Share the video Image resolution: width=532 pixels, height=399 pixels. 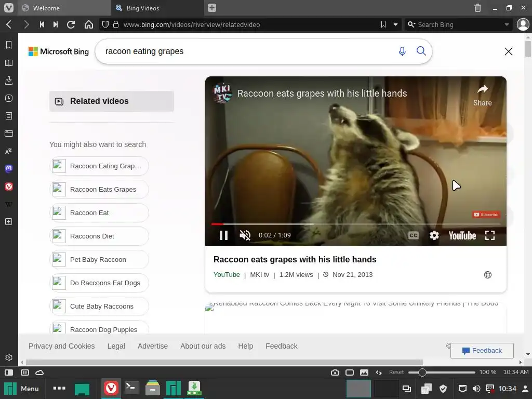point(482,96)
